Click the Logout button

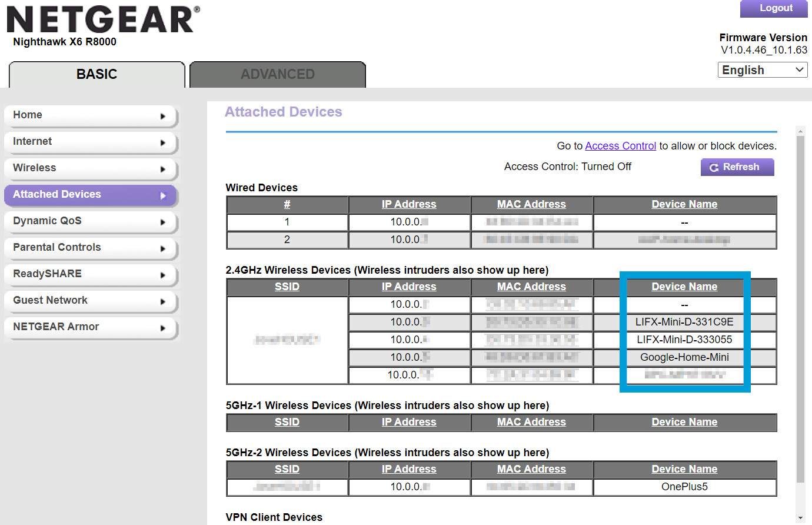coord(775,8)
